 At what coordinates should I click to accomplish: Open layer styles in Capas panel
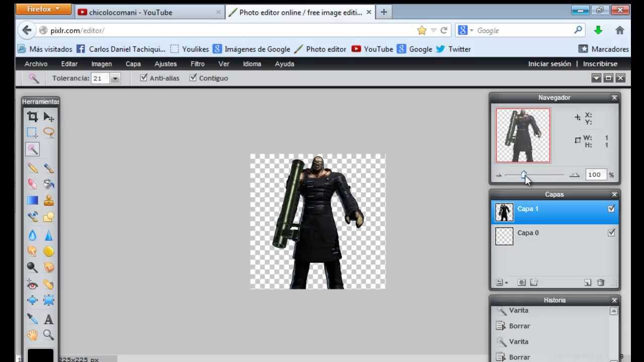point(534,283)
